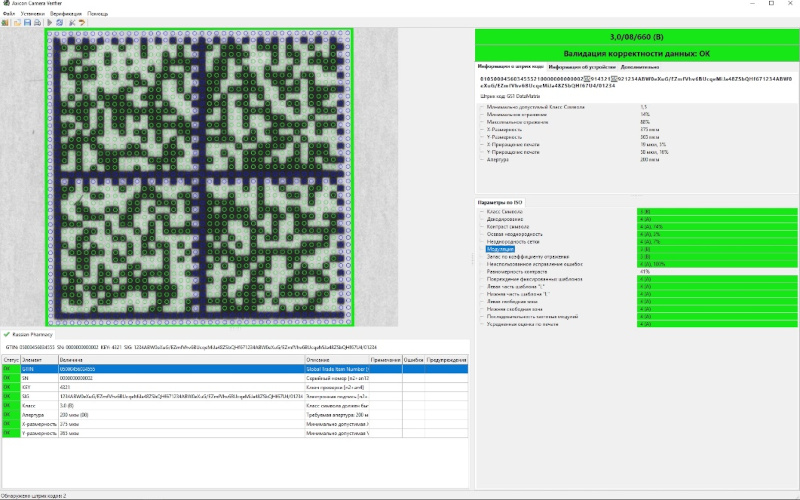Viewport: 800px width, 500px height.
Task: Click the orange undo arrow icon
Action: pos(82,22)
